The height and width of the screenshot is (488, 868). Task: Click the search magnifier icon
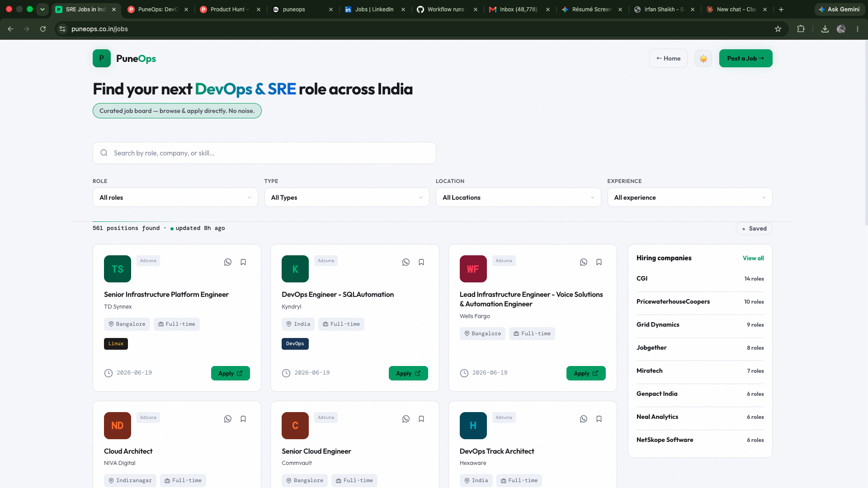point(104,153)
